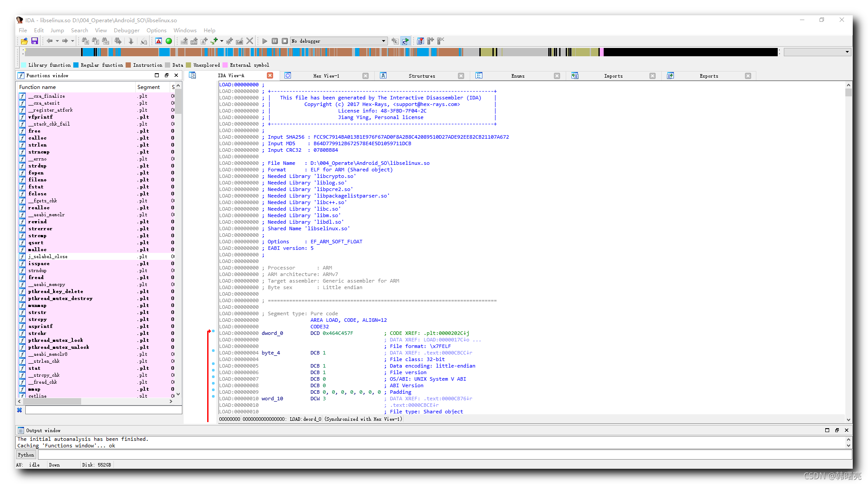This screenshot has width=868, height=484.
Task: Click the green circle status icon
Action: [x=169, y=41]
